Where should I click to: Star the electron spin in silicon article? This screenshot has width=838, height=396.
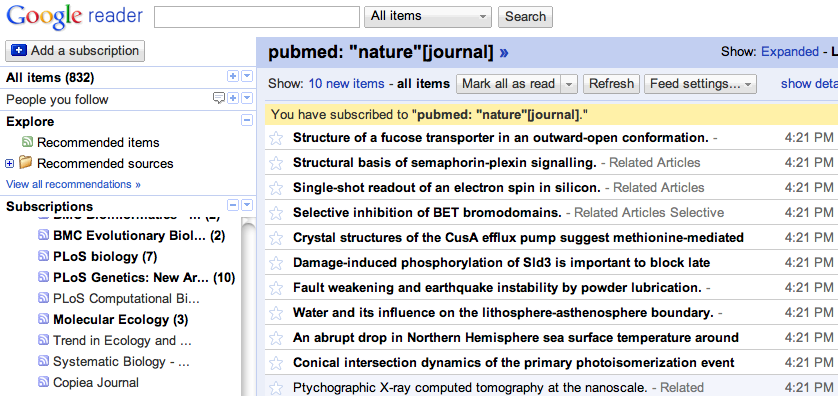coord(276,188)
